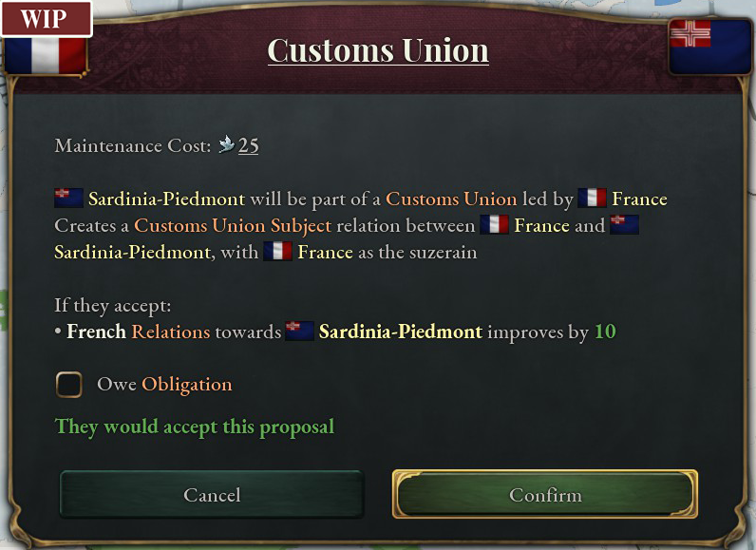Click France flag after 'led by'
The width and height of the screenshot is (756, 550).
[x=592, y=199]
